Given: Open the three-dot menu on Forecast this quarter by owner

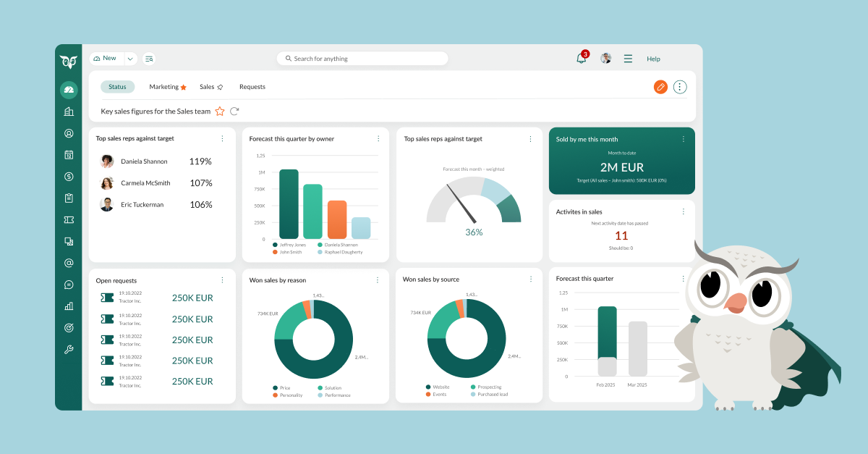Looking at the screenshot, I should [x=377, y=139].
